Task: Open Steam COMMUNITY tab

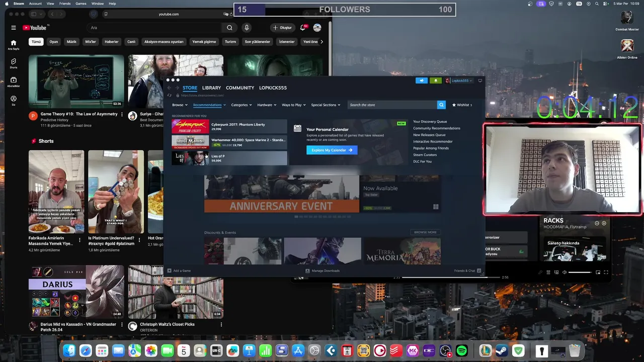Action: pyautogui.click(x=240, y=88)
